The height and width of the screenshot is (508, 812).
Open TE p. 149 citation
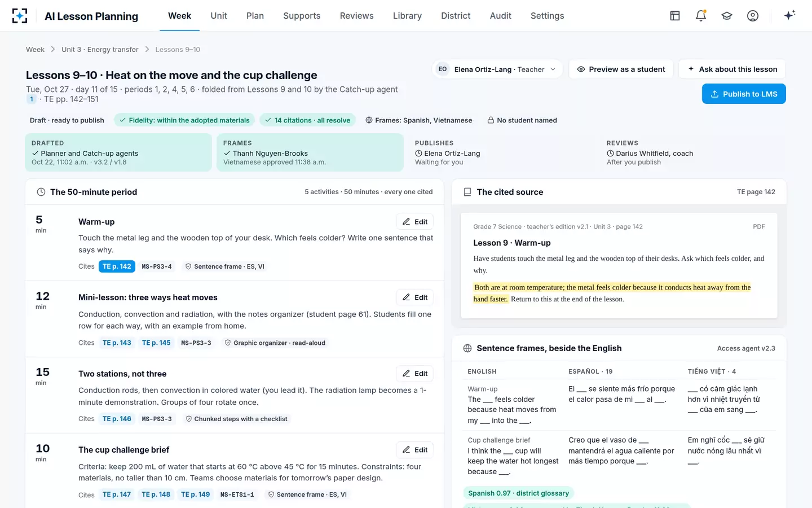(196, 494)
